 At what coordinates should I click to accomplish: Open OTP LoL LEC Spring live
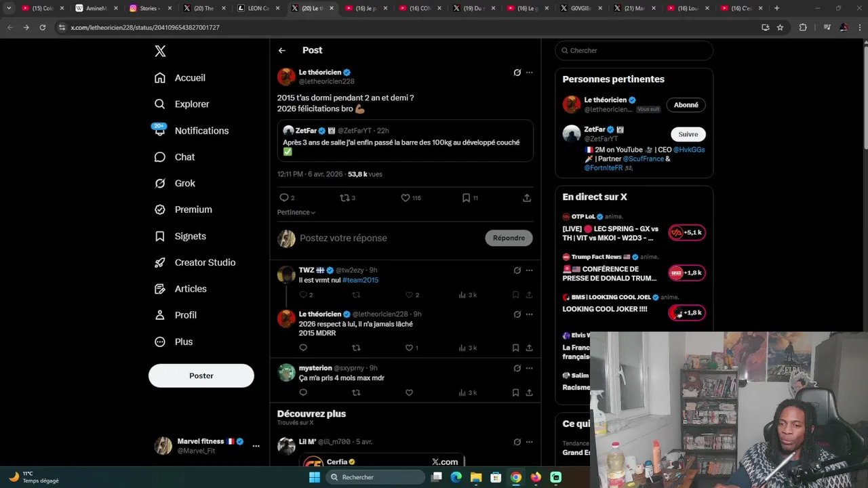633,227
